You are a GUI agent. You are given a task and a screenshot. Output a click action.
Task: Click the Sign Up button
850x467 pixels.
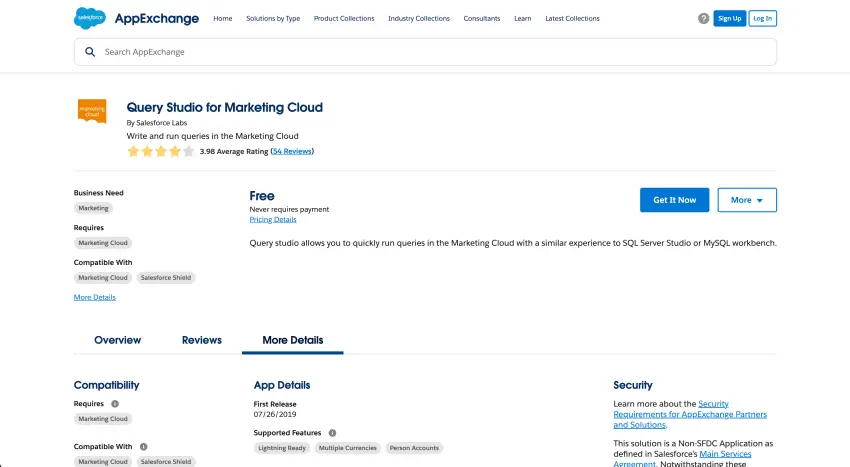pyautogui.click(x=729, y=18)
